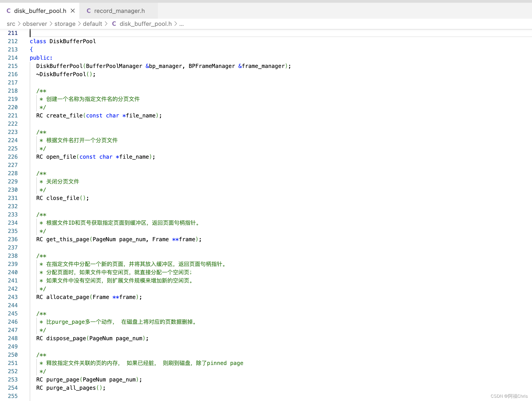Open the observer breadcrumb segment
This screenshot has height=401, width=532.
(35, 24)
